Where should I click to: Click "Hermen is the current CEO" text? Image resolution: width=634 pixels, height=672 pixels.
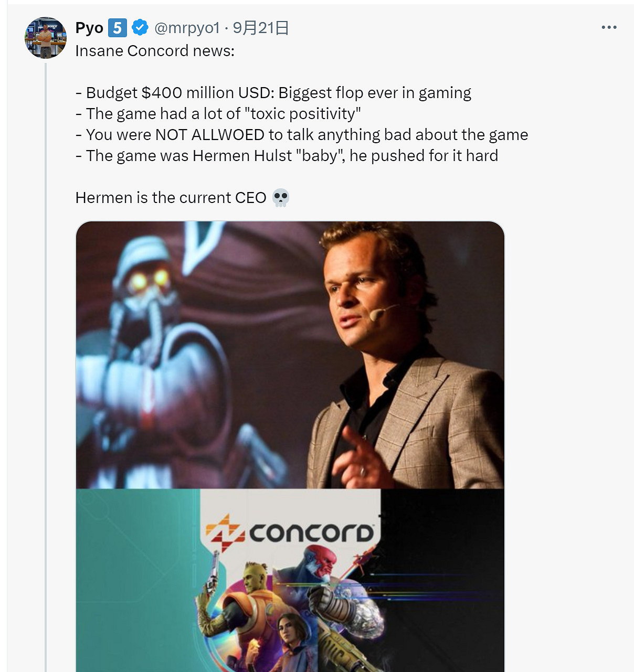pyautogui.click(x=171, y=198)
